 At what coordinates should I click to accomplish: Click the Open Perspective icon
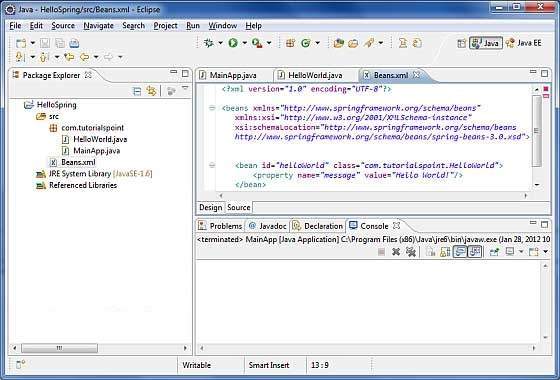pyautogui.click(x=461, y=43)
